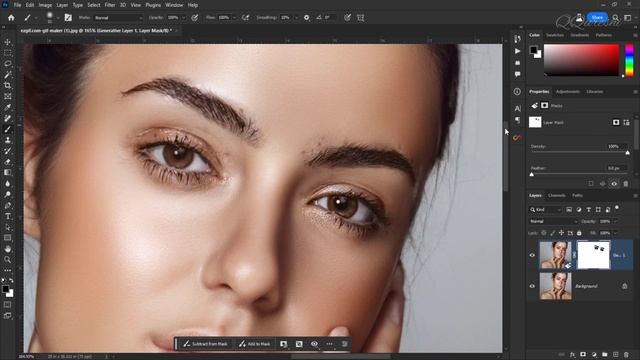Click the Density slider handle
This screenshot has height=360, width=640.
pyautogui.click(x=627, y=153)
